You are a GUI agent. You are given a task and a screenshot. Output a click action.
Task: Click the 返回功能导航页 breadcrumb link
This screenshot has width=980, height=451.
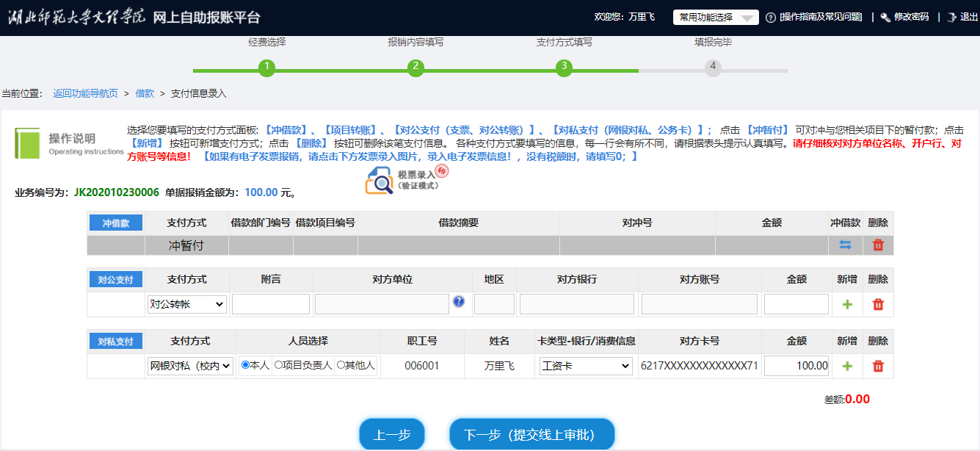[x=85, y=93]
